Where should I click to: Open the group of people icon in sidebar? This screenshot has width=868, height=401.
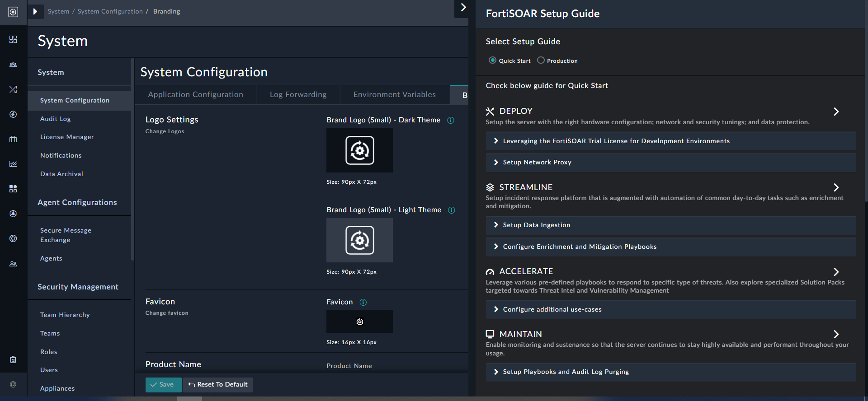(13, 65)
